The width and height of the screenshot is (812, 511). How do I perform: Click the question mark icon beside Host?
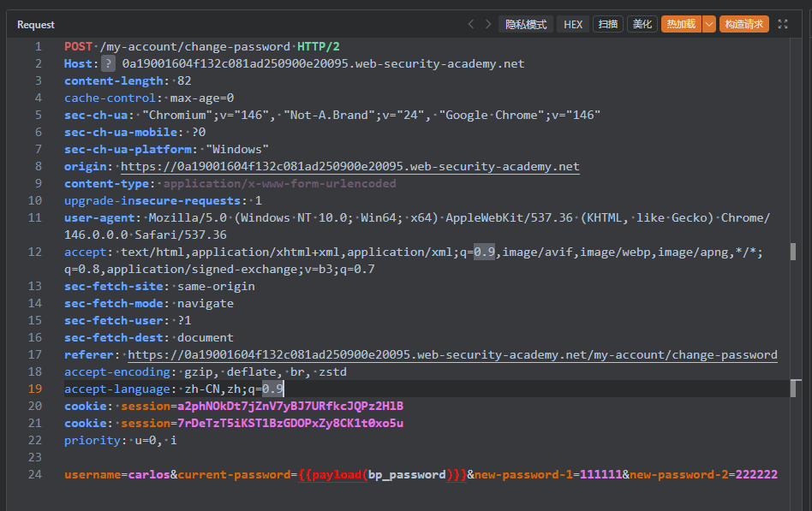pos(108,63)
